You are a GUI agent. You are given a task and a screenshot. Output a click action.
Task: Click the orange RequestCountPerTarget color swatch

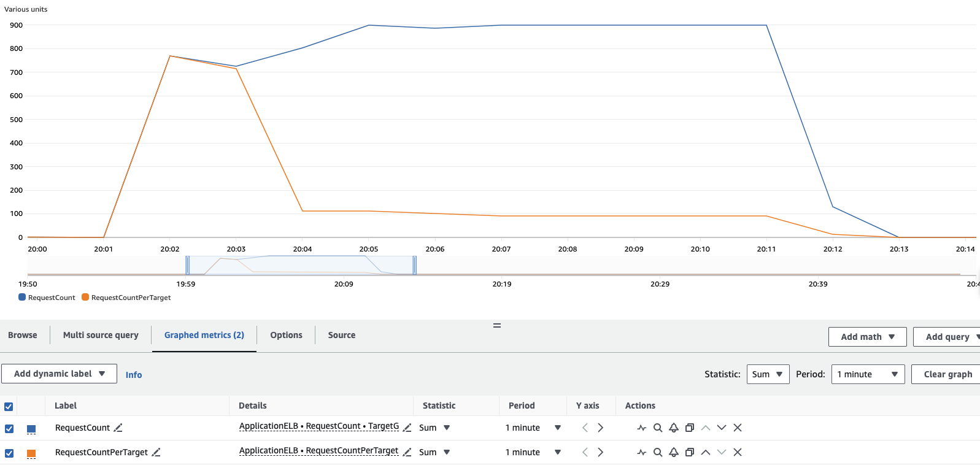(x=31, y=453)
